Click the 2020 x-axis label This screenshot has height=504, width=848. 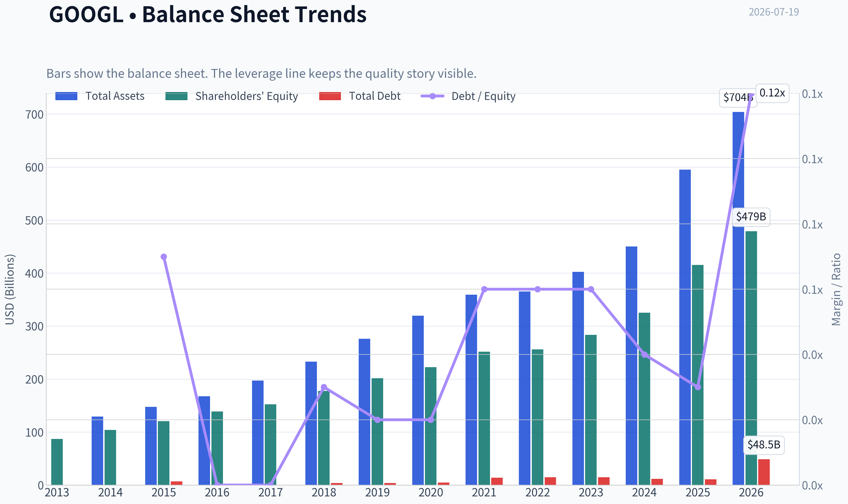(431, 492)
